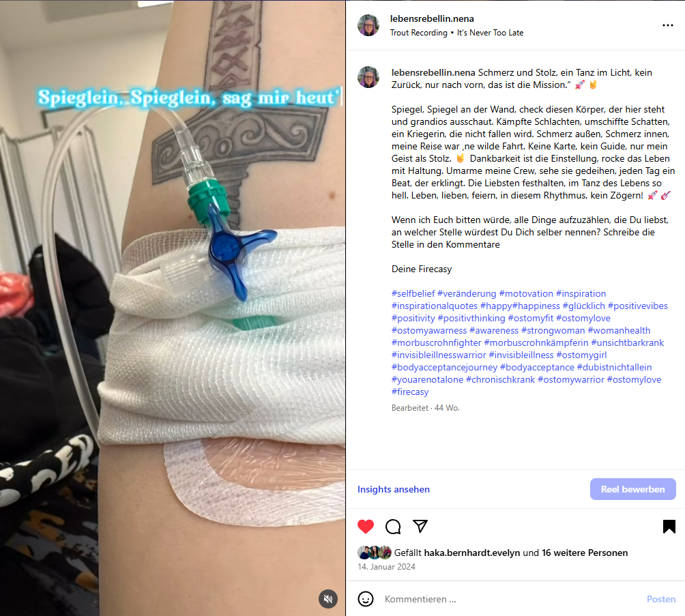Open the caption avatar of lebensrebellin.nena
Viewport: 685px width, 616px height.
click(x=368, y=77)
